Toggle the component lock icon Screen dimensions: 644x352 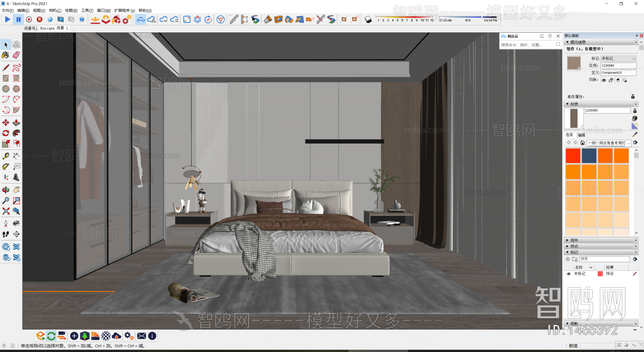click(611, 80)
